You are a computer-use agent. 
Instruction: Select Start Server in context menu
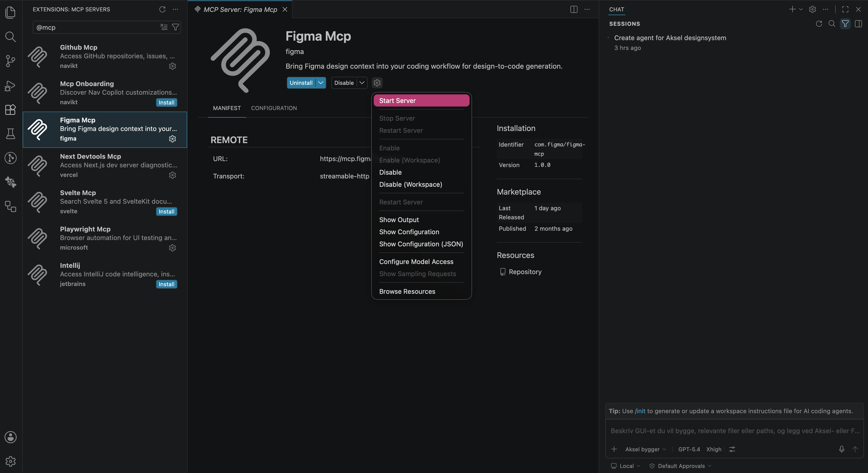(421, 100)
